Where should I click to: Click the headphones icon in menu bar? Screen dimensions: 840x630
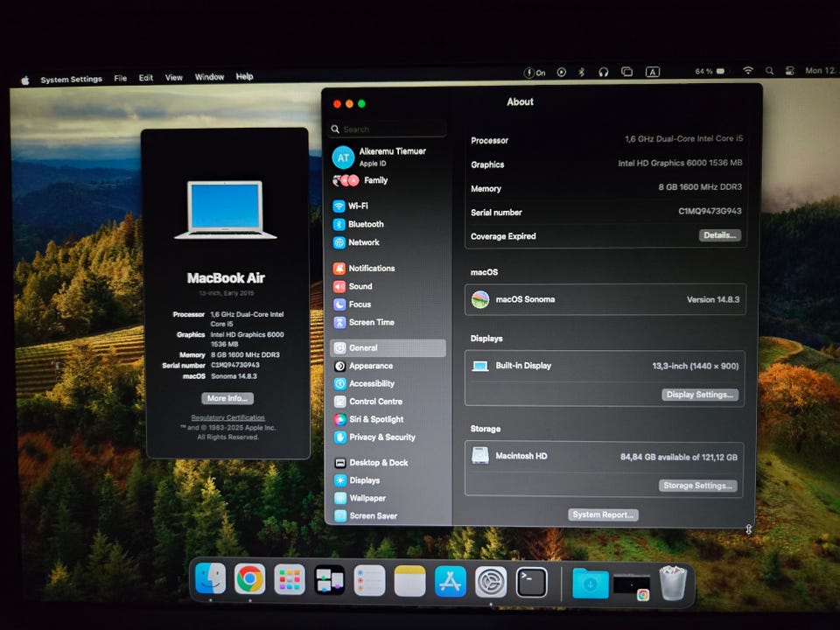pyautogui.click(x=603, y=73)
